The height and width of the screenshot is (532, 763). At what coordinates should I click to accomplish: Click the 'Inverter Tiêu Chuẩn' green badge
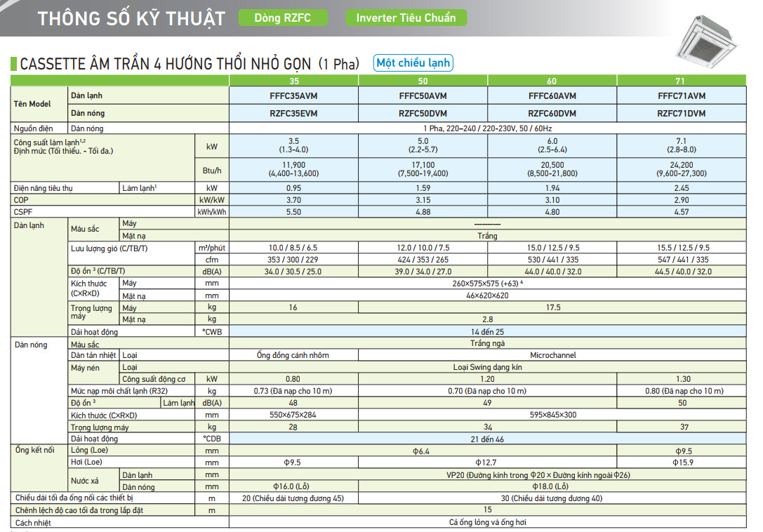click(x=406, y=18)
